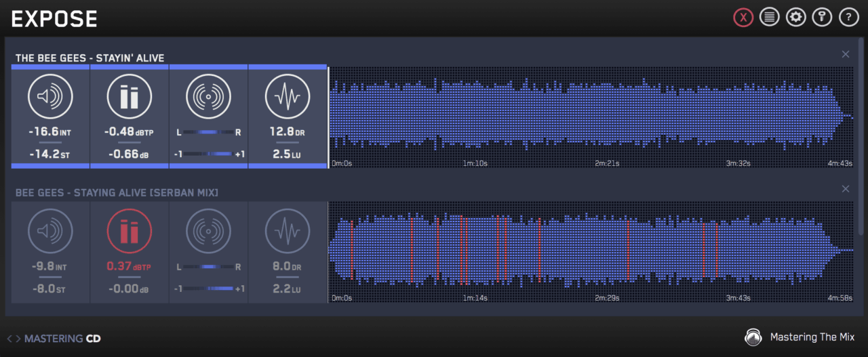
Task: Click the red X clear-all icon
Action: coord(743,18)
